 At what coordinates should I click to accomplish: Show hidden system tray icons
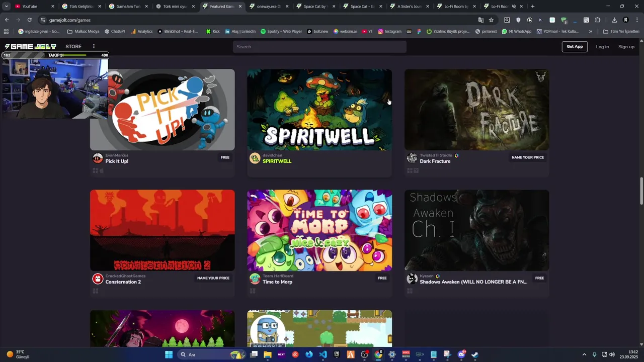click(584, 354)
